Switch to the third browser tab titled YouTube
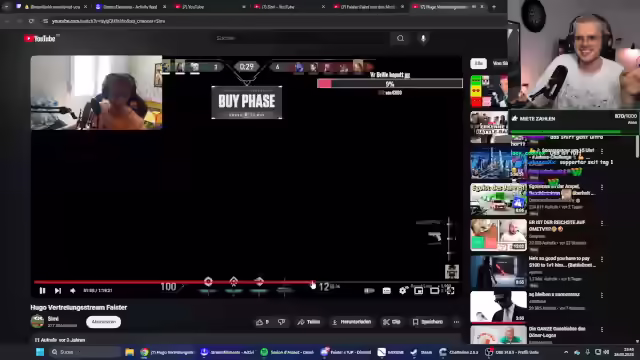640x360 pixels. click(209, 7)
